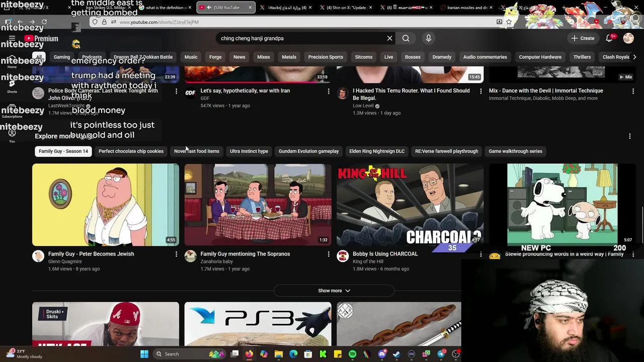
Task: Open options for Dance with the Devil mix
Action: [x=633, y=91]
